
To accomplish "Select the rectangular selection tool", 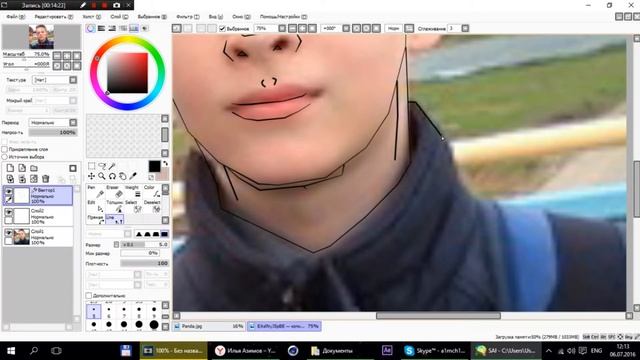I will click(91, 166).
